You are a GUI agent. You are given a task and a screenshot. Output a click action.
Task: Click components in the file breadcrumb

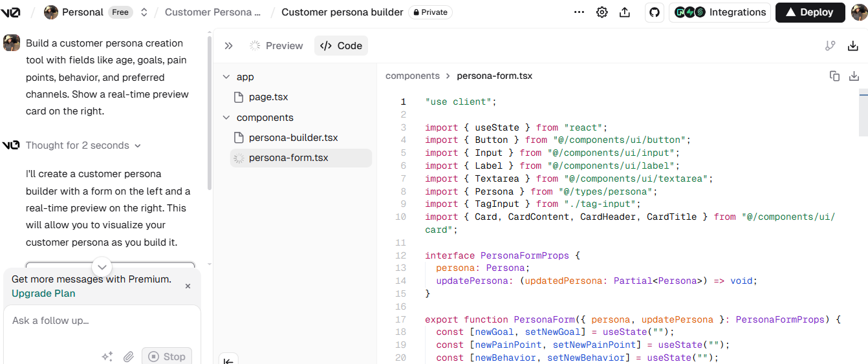(413, 76)
